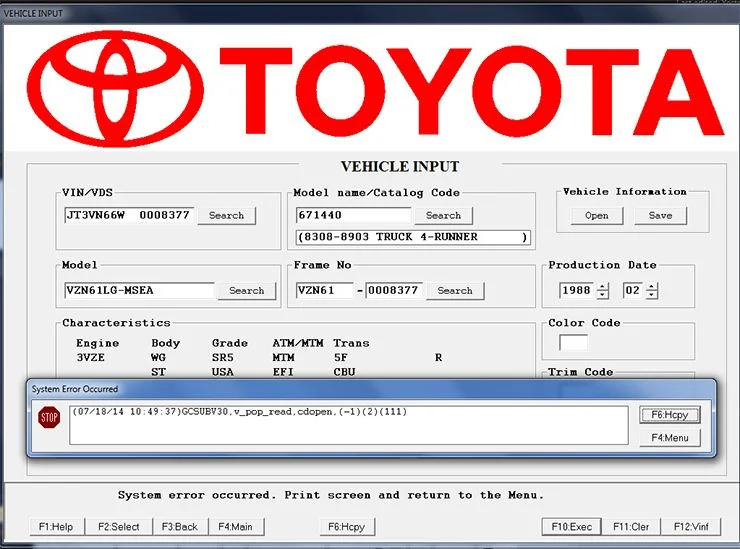The width and height of the screenshot is (740, 549).
Task: Clear the form with F11:Cler
Action: (x=631, y=527)
